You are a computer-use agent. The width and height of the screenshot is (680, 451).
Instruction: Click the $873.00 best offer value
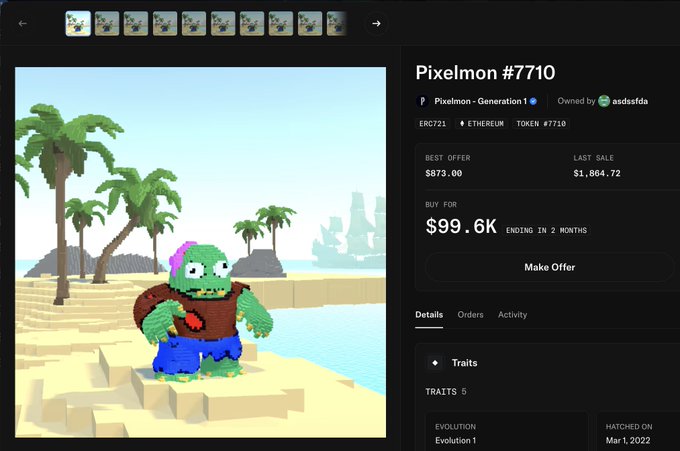[x=444, y=173]
